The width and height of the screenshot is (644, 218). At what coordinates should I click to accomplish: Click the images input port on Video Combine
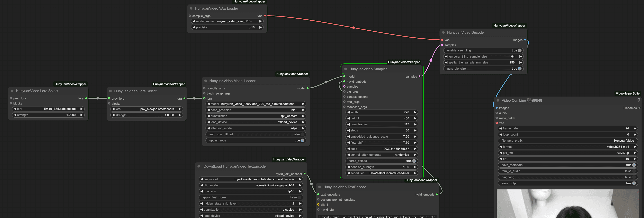tap(497, 108)
